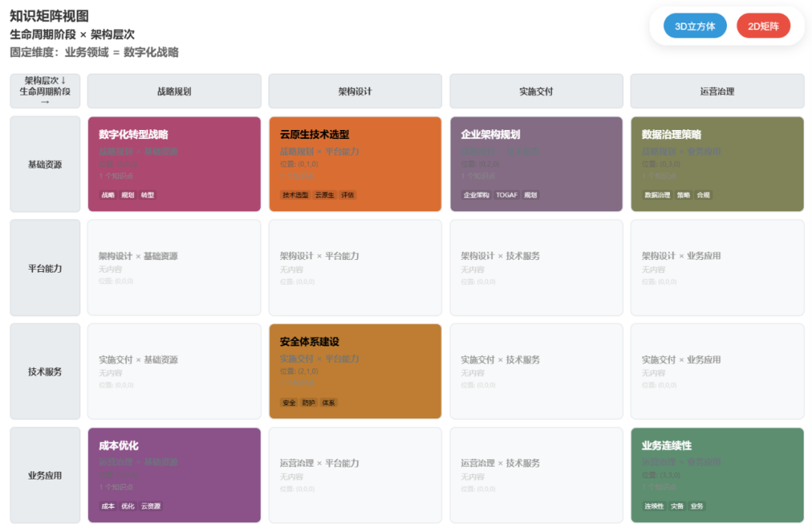Open the 业务连续性 card
This screenshot has width=812, height=532.
coord(717,475)
